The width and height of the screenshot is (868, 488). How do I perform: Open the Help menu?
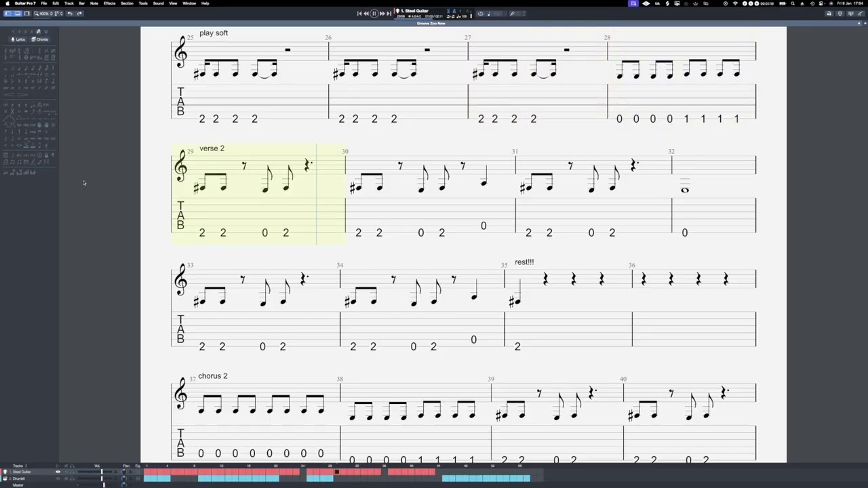coord(205,3)
